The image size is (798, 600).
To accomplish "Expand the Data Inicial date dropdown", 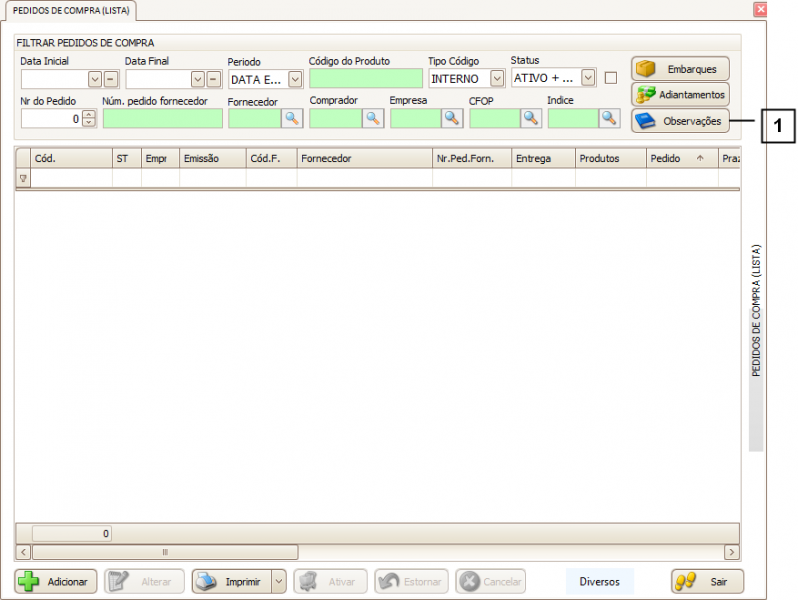I will [95, 79].
